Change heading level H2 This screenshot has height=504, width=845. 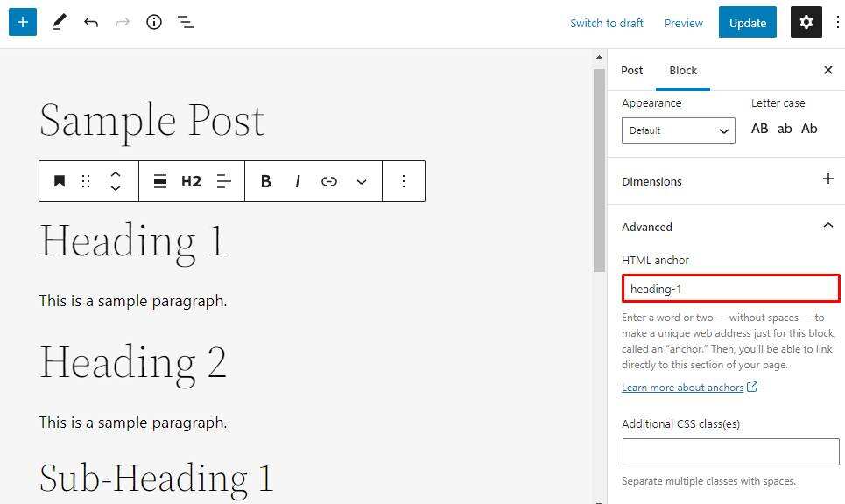[x=191, y=181]
